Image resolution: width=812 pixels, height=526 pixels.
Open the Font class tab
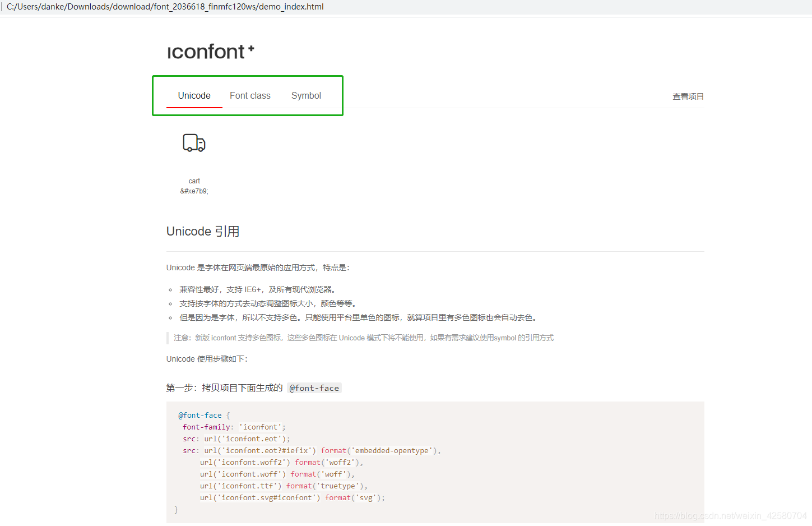coord(250,96)
